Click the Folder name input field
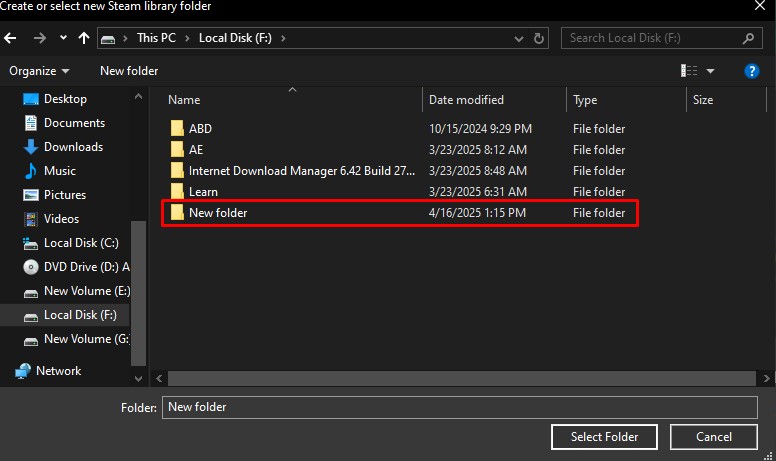776x461 pixels. (460, 407)
